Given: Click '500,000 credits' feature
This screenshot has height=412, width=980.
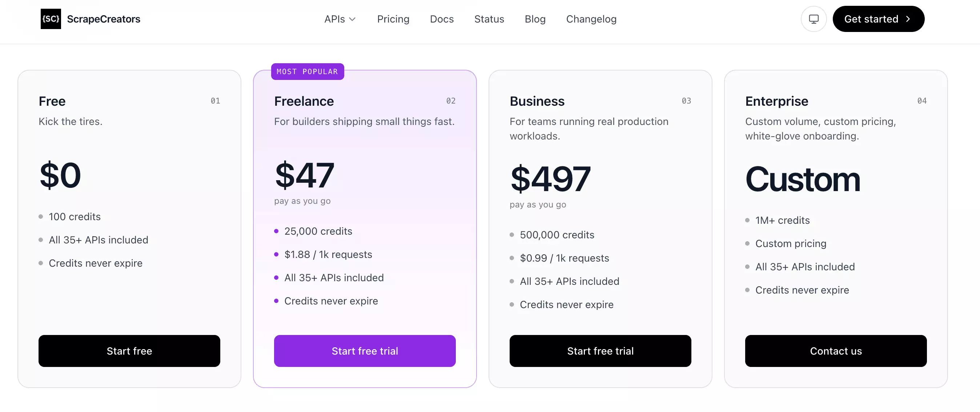Looking at the screenshot, I should 557,235.
